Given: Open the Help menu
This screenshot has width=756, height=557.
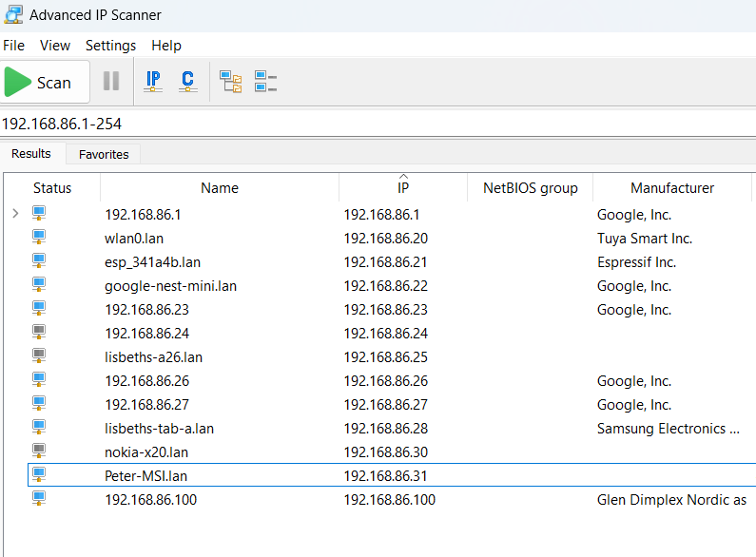Looking at the screenshot, I should click(x=166, y=46).
